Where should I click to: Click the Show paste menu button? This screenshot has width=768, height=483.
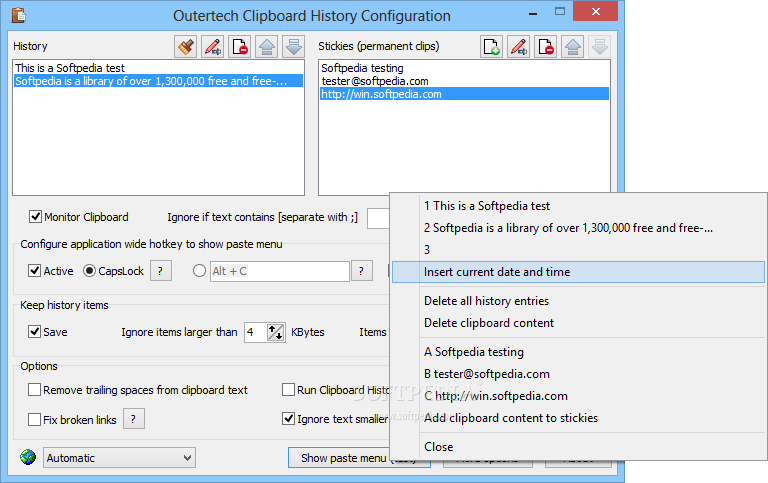pos(339,458)
